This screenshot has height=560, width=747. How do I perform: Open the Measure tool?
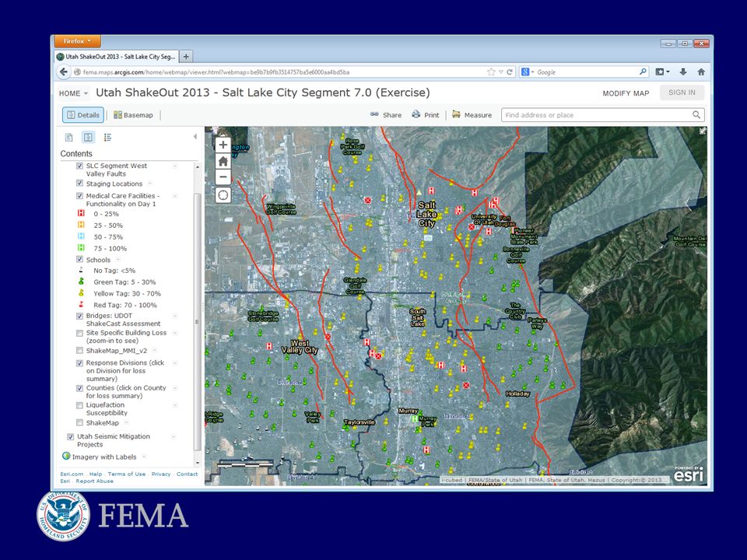pos(472,115)
